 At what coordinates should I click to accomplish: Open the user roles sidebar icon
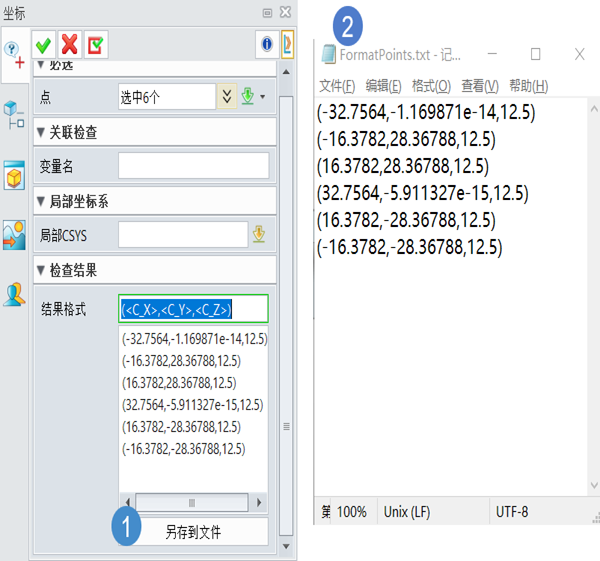tap(15, 295)
